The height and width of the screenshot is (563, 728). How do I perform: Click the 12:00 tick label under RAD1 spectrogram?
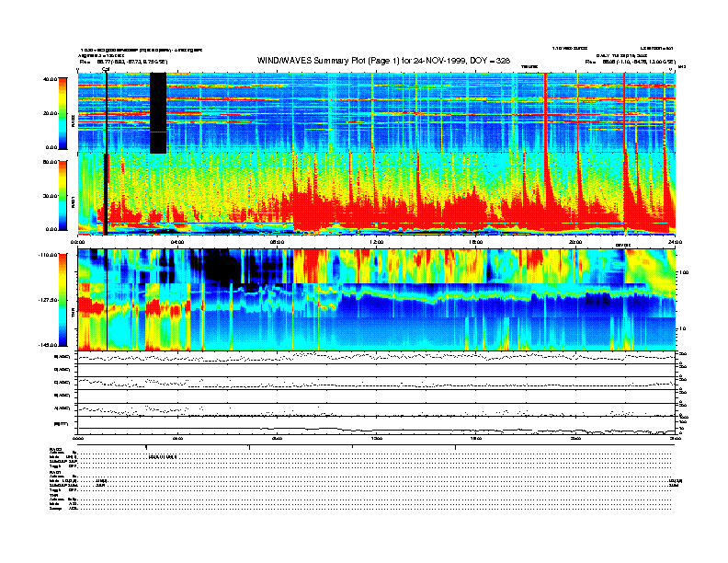pyautogui.click(x=377, y=242)
